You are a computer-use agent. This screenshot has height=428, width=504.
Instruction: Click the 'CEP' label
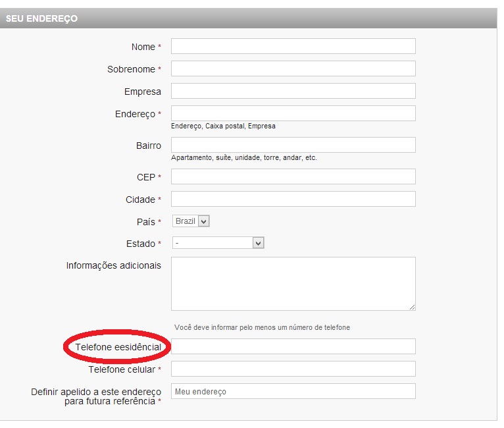(146, 177)
